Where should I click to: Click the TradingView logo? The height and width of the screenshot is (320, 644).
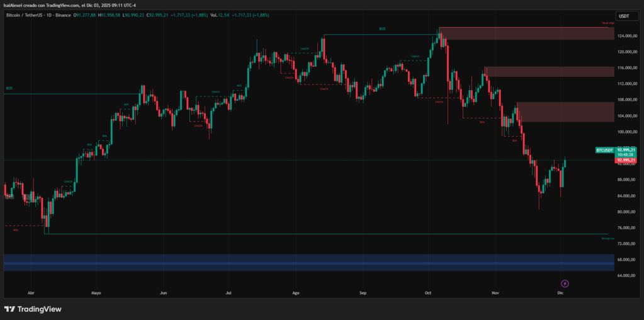[33, 309]
